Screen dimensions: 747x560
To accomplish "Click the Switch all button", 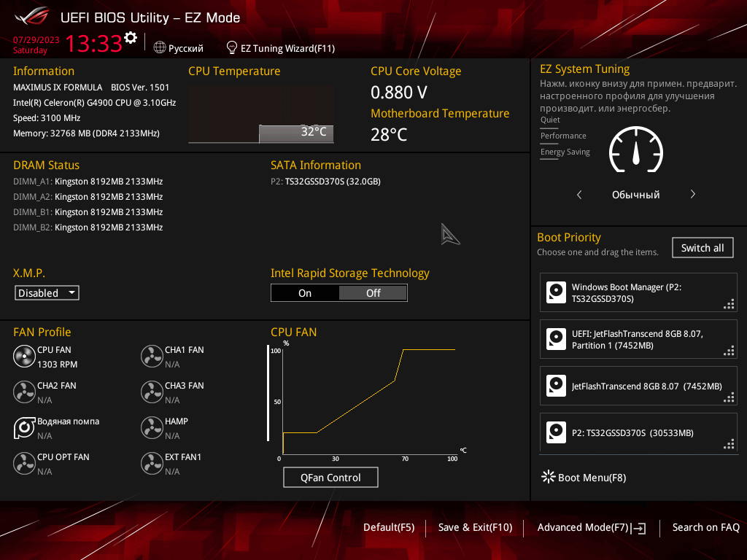I will pyautogui.click(x=703, y=248).
